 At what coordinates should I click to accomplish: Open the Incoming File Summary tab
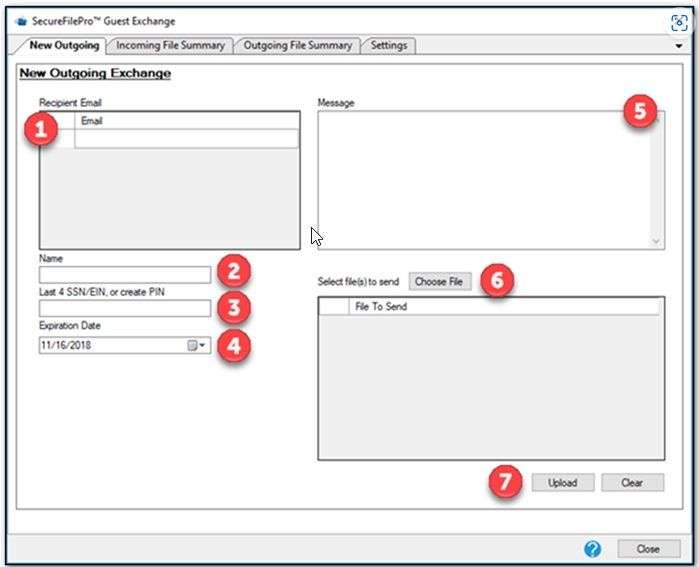pos(172,45)
